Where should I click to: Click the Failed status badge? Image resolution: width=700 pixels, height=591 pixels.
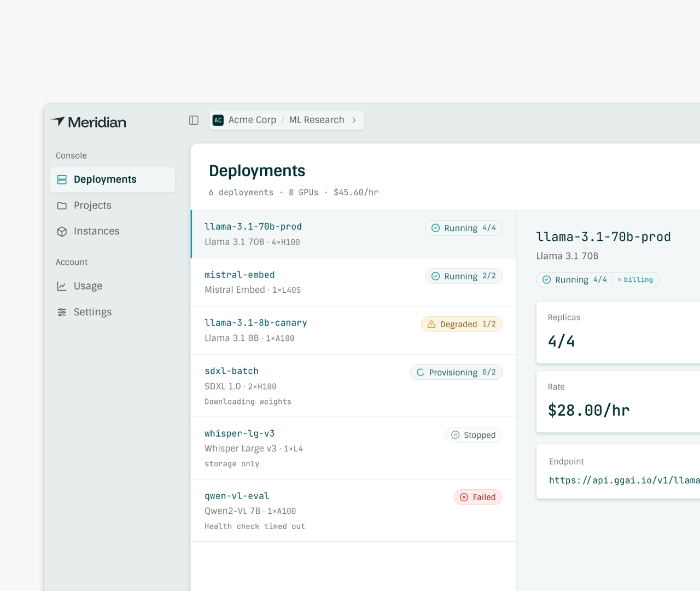pyautogui.click(x=478, y=497)
